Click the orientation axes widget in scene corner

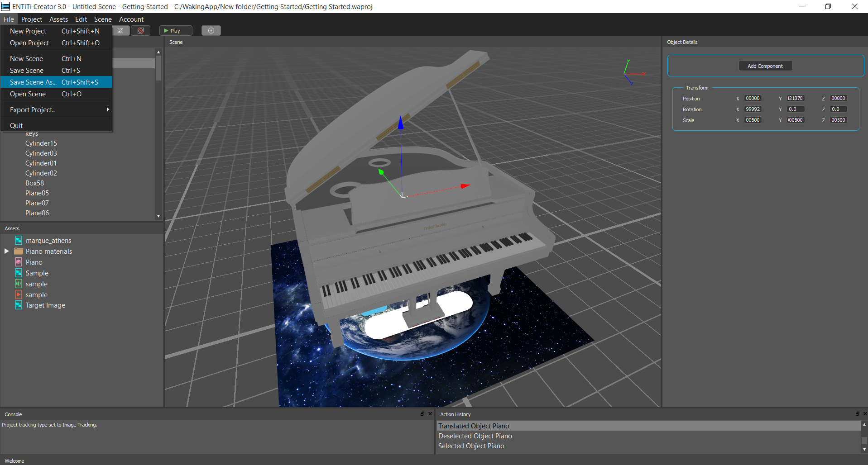pos(633,72)
